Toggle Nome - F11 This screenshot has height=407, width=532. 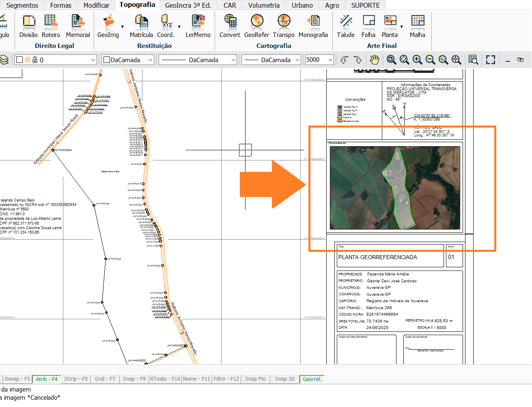(x=196, y=379)
